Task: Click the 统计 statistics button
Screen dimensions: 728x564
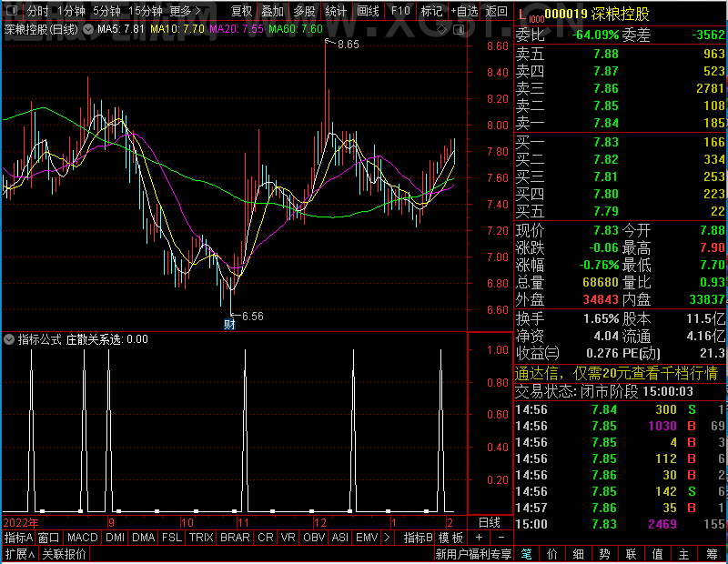Action: [336, 10]
